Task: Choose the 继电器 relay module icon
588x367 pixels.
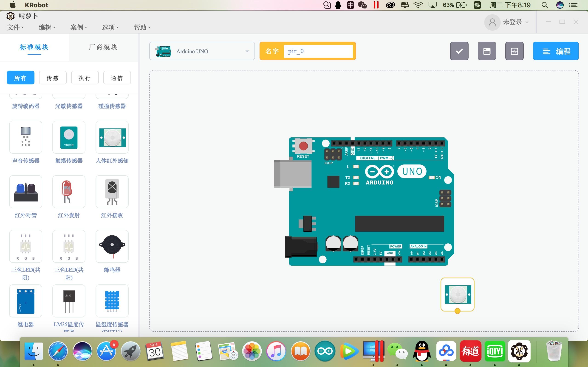Action: (x=25, y=301)
